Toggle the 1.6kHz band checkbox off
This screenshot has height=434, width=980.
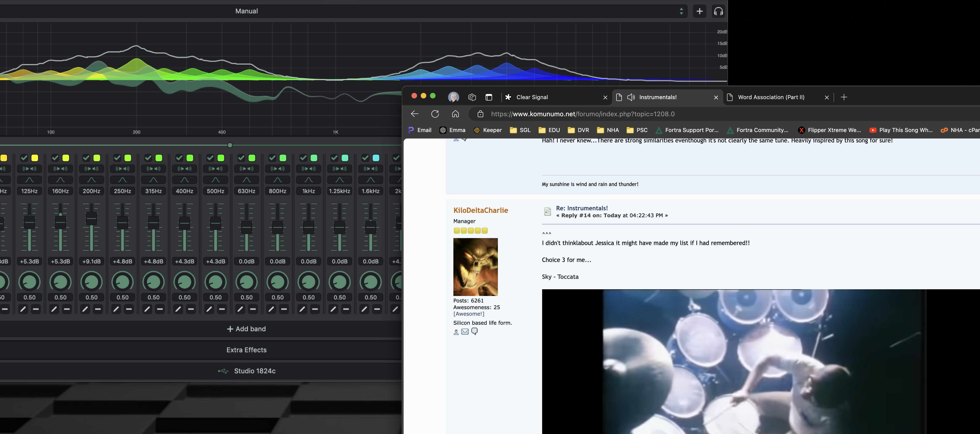point(365,158)
